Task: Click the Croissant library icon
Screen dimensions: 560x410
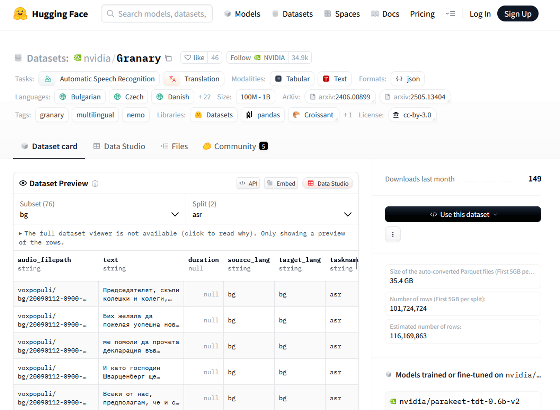Action: [x=296, y=115]
